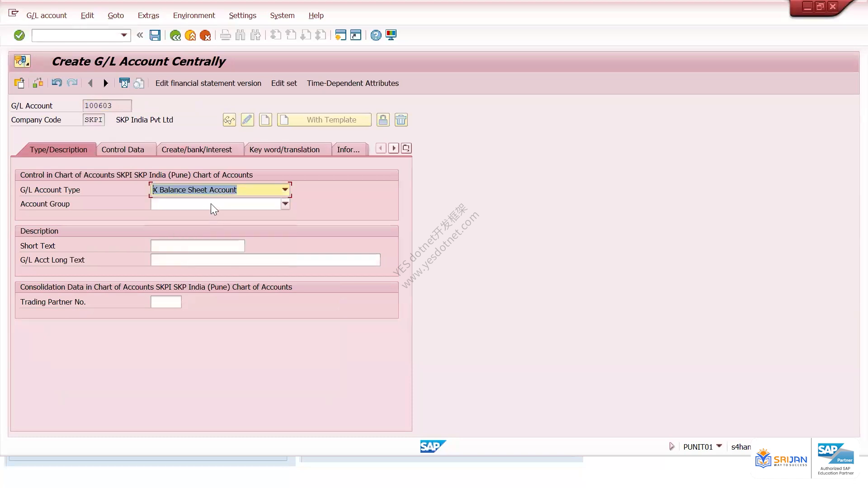Open the Account Group dropdown arrow

click(285, 204)
